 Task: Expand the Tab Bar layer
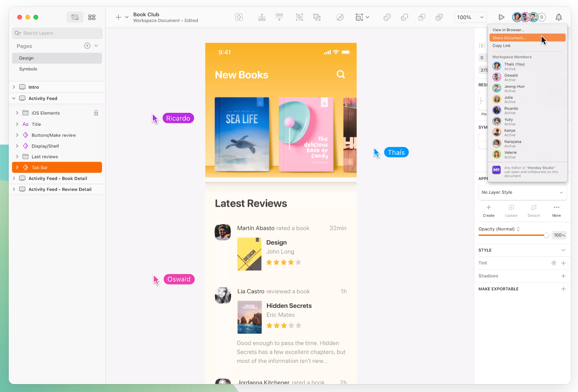(x=17, y=167)
